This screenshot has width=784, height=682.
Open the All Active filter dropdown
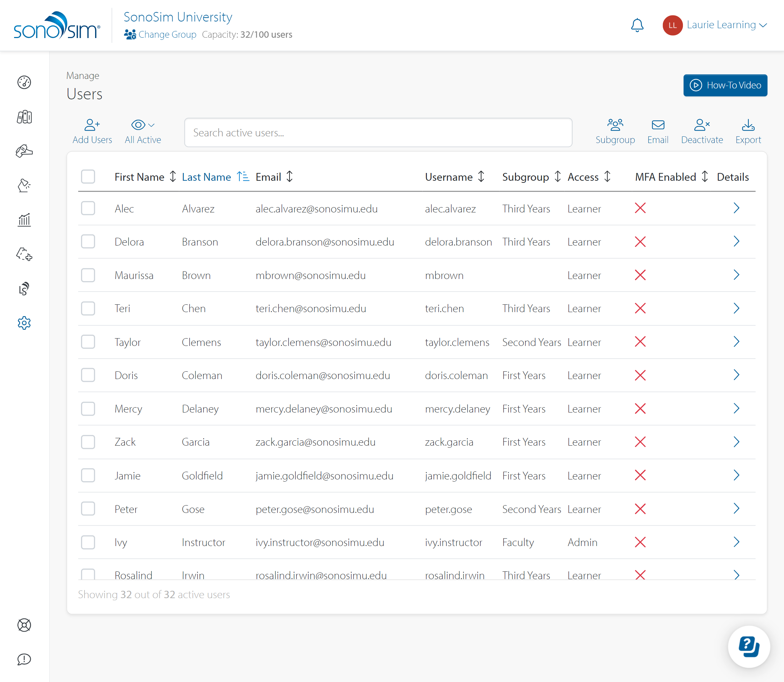coord(143,131)
